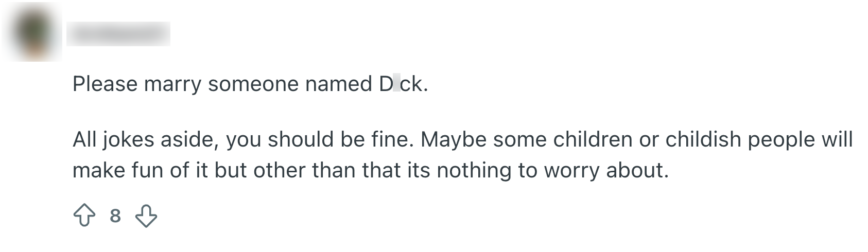
Task: Click the line "Please marry someone named"
Action: coord(221,84)
